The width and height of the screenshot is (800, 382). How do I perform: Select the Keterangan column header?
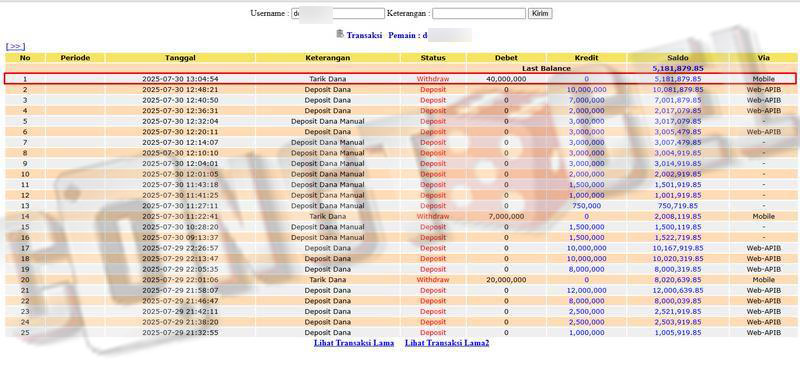(328, 58)
